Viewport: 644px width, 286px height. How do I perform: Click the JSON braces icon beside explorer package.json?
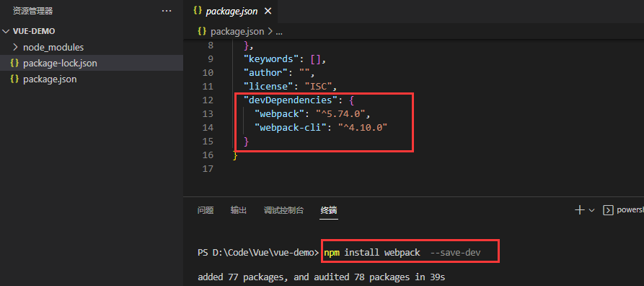15,79
